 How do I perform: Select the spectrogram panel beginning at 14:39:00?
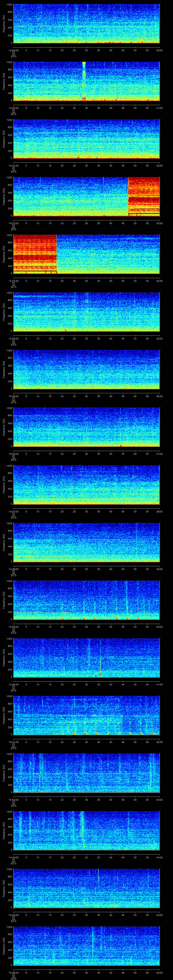pos(86,600)
